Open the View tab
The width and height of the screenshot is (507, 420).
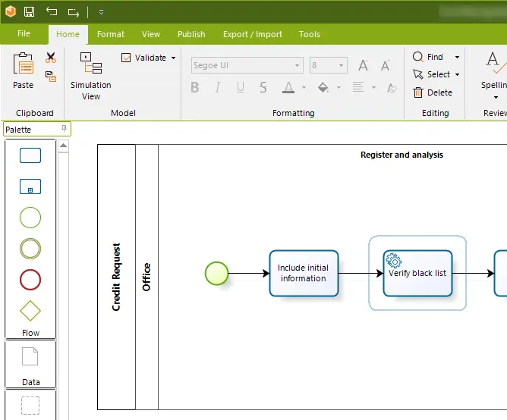pos(151,34)
